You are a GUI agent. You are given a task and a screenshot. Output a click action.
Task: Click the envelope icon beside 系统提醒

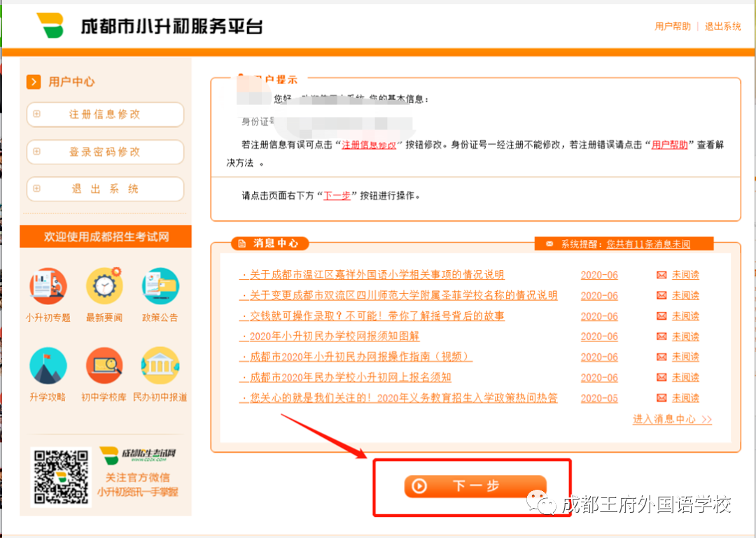[x=549, y=244]
